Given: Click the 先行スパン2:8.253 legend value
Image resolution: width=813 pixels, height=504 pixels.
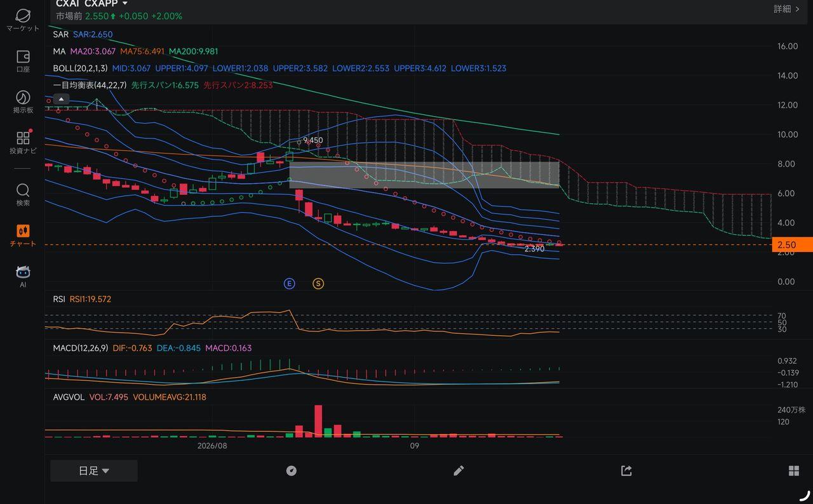Looking at the screenshot, I should tap(238, 85).
